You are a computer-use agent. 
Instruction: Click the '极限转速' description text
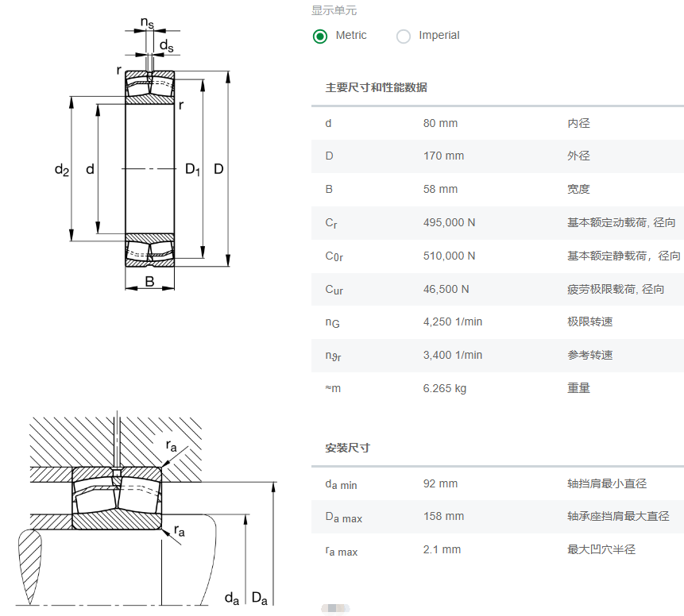(589, 321)
